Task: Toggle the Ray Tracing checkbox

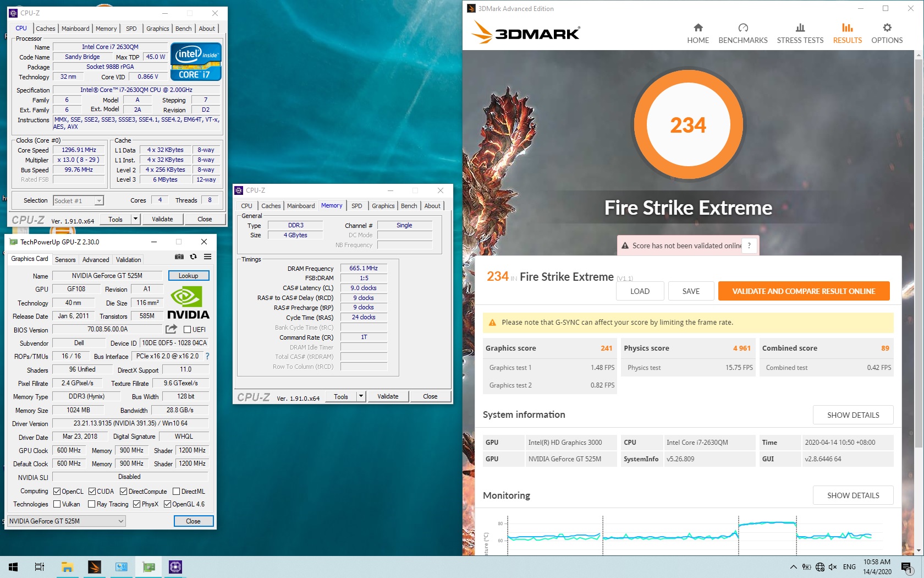Action: (x=92, y=504)
